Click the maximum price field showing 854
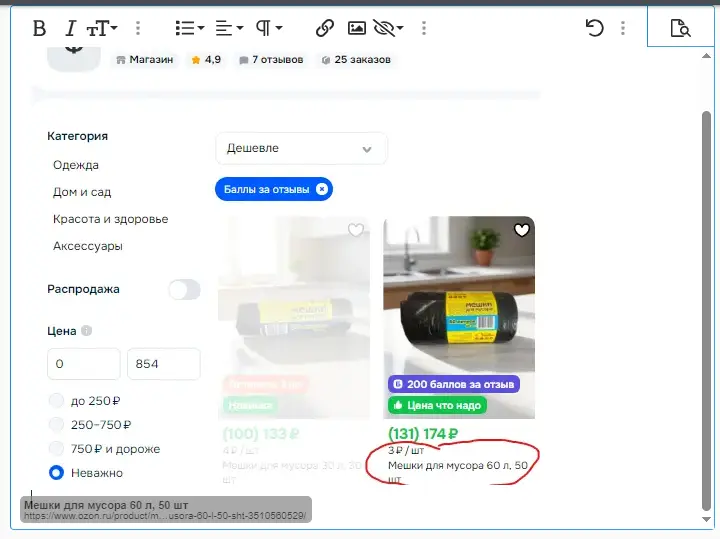The image size is (720, 539). (x=163, y=364)
